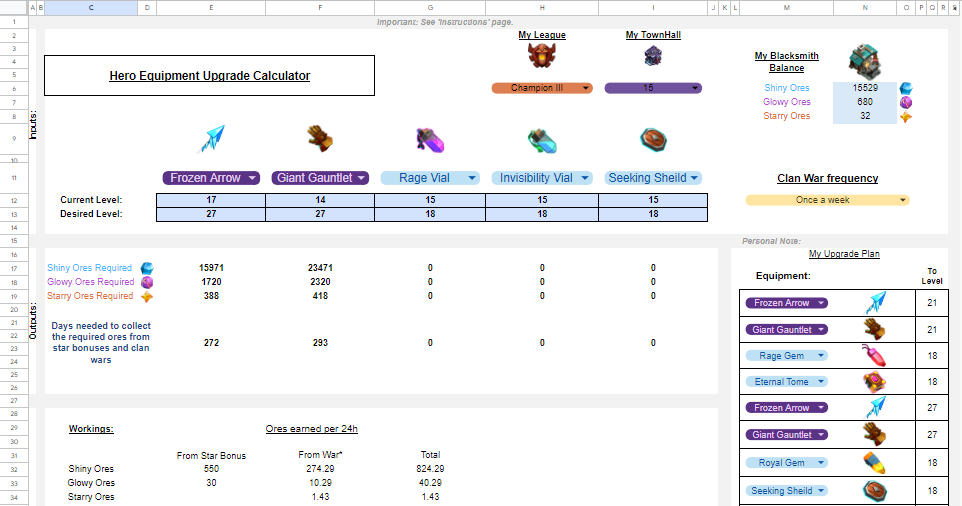Image resolution: width=962 pixels, height=506 pixels.
Task: Open the Invisibility Vial equipment dropdown
Action: tap(542, 178)
